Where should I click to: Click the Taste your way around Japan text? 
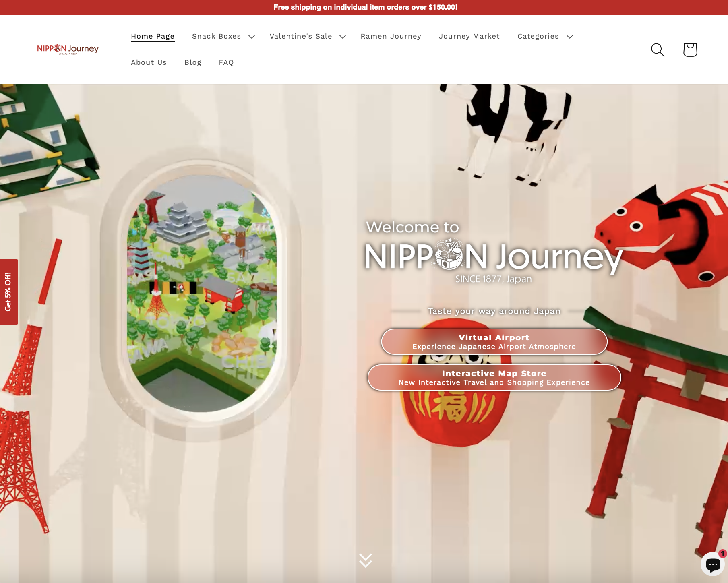pos(494,311)
